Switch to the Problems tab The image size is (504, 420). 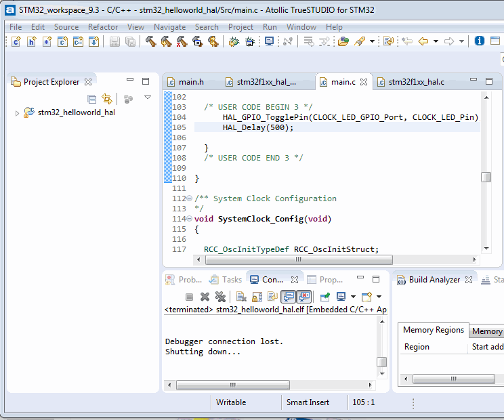coord(184,280)
